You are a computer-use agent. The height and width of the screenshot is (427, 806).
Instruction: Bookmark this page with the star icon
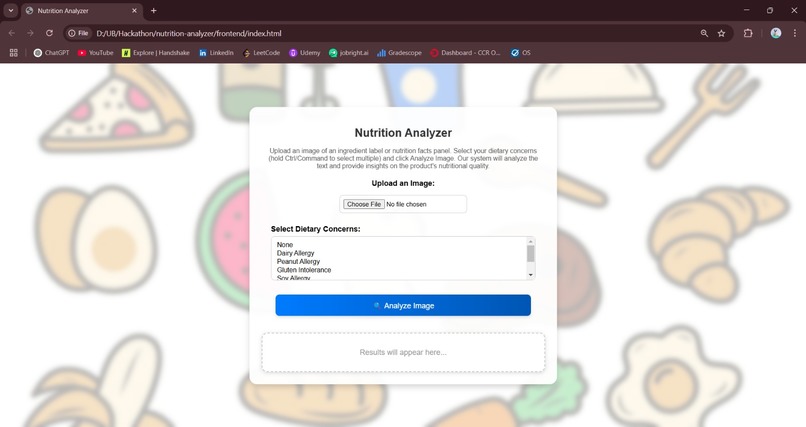coord(721,33)
